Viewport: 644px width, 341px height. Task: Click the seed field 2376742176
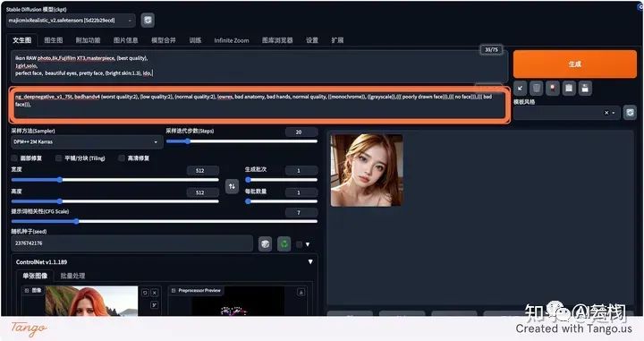[x=131, y=243]
